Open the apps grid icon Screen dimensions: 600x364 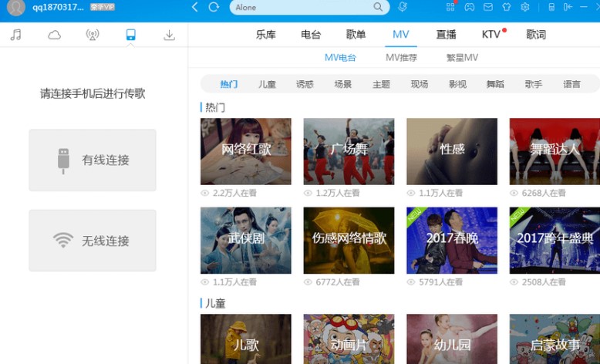tap(450, 7)
